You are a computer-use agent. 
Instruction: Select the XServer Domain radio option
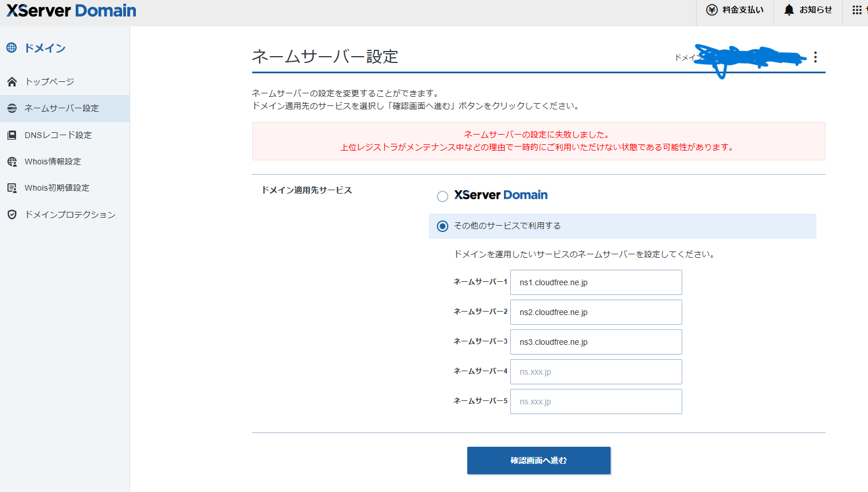coord(443,196)
